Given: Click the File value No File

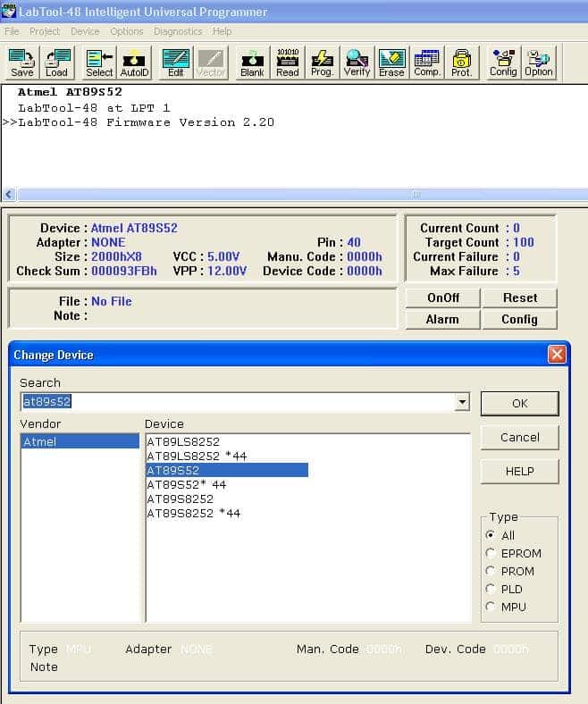Looking at the screenshot, I should 112,301.
